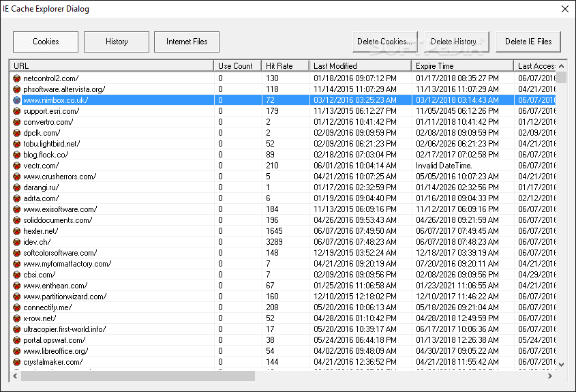The width and height of the screenshot is (576, 392).
Task: Click the vertical scrollbar thumb
Action: click(561, 78)
